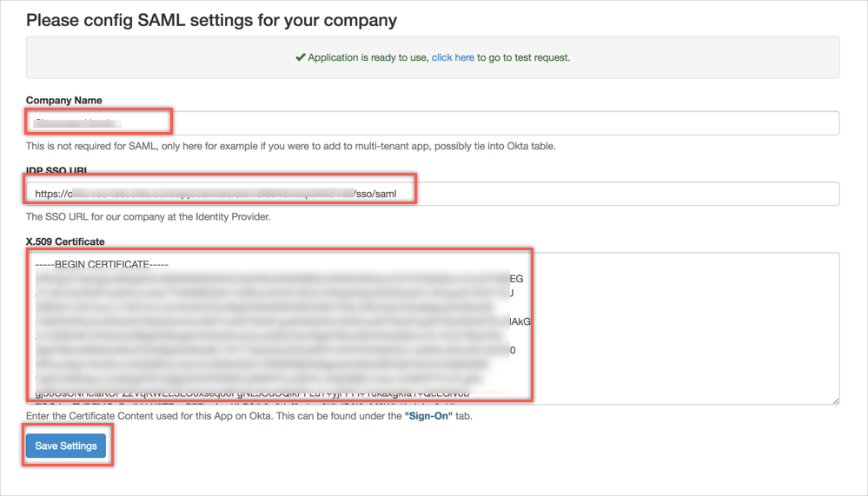Click the "to go to test request" text
This screenshot has width=868, height=496.
[x=523, y=57]
